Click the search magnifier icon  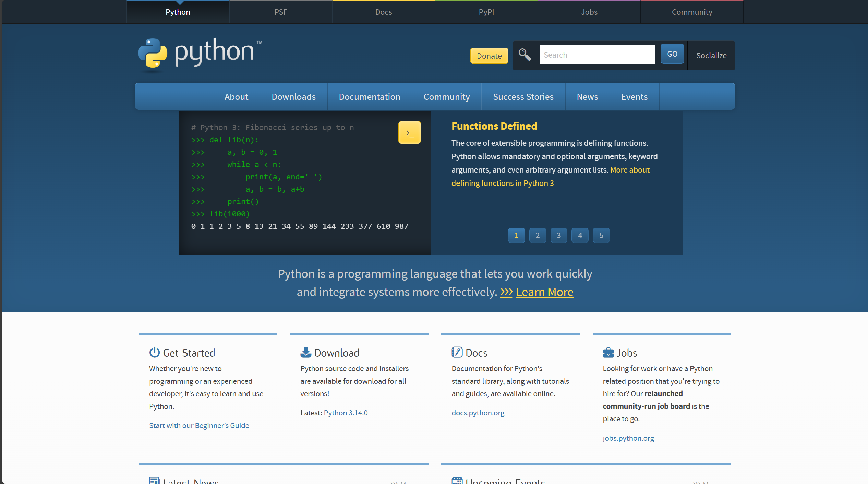(x=525, y=55)
